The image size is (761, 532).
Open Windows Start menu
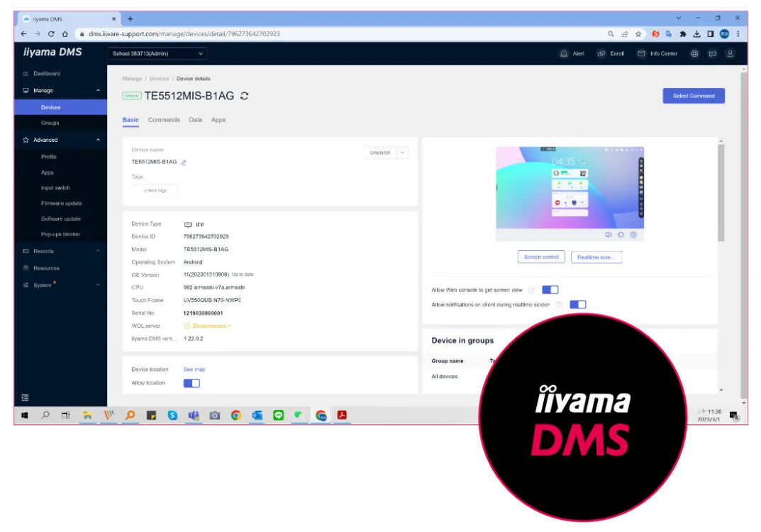pyautogui.click(x=24, y=416)
